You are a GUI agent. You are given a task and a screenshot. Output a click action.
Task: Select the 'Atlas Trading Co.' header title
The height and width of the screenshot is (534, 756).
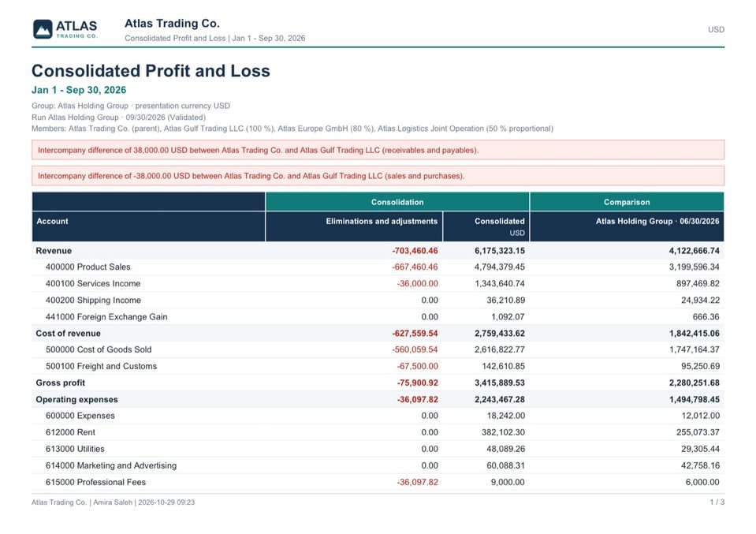click(172, 23)
